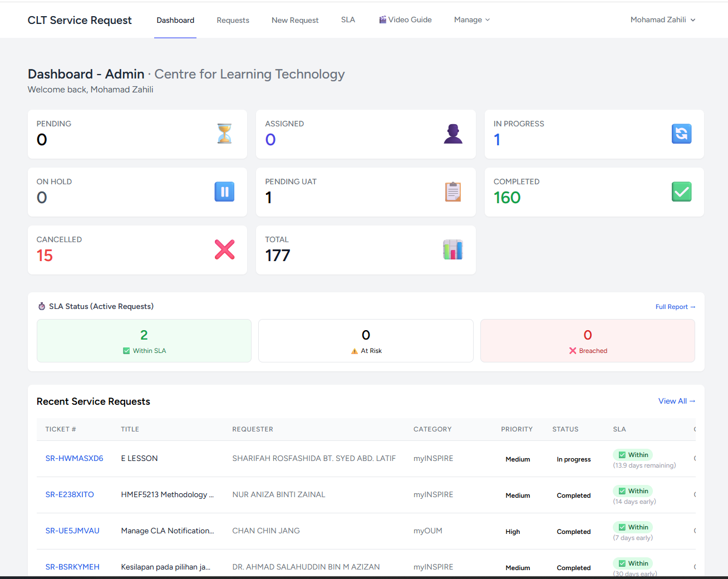Open ticket SR-E238XITO
The image size is (728, 579).
pyautogui.click(x=70, y=494)
